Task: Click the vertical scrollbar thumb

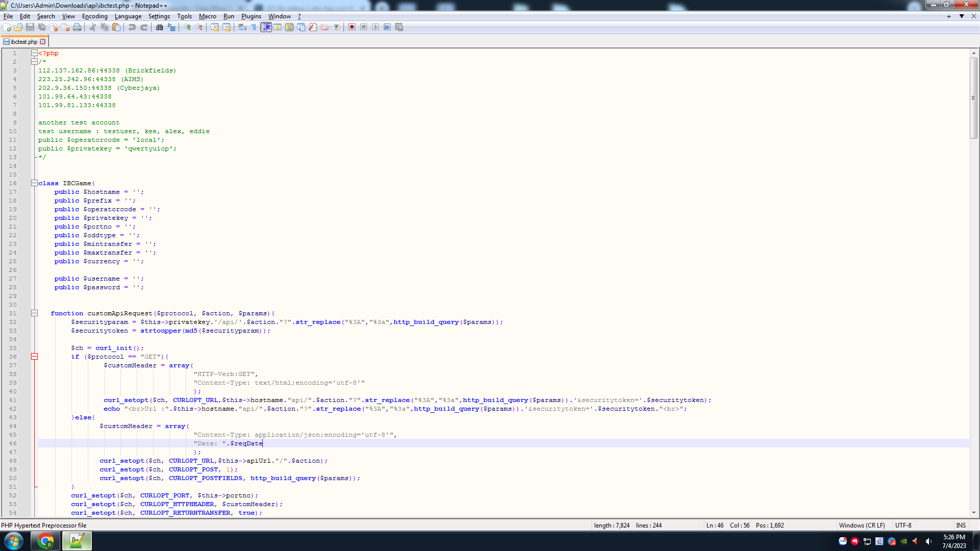Action: 974,98
